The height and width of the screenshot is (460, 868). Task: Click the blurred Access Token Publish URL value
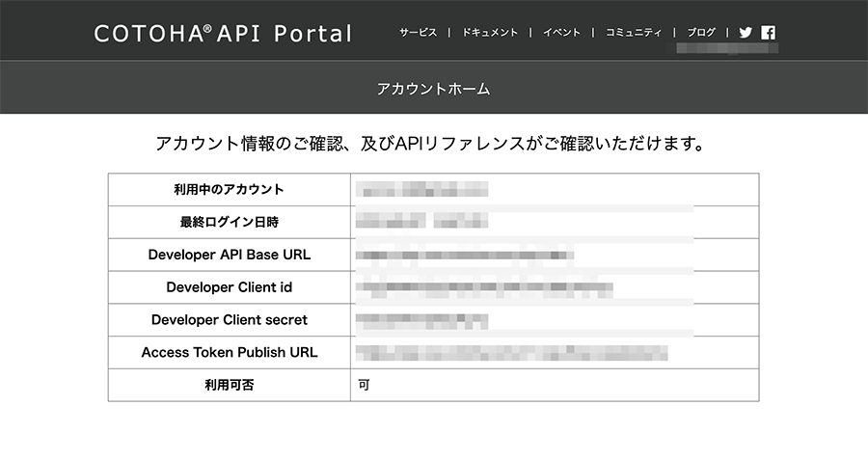pyautogui.click(x=511, y=353)
